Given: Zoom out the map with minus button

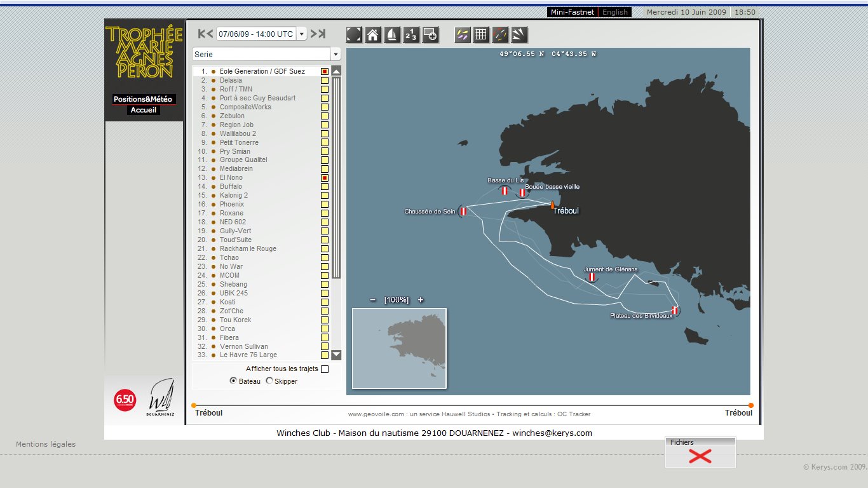Looking at the screenshot, I should click(373, 300).
